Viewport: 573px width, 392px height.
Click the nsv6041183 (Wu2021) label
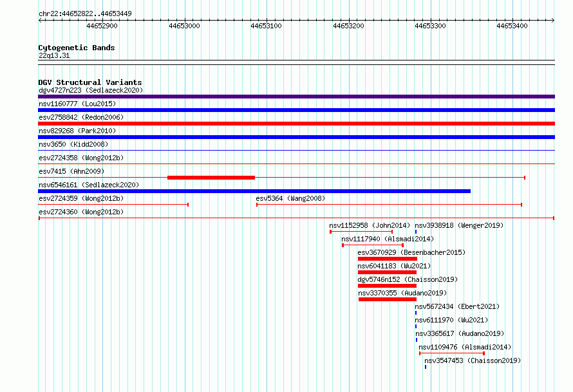coord(394,266)
